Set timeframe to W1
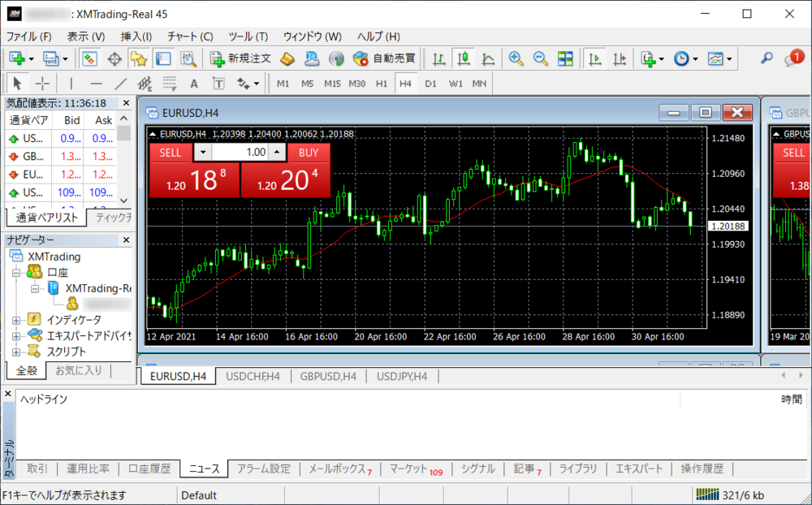Viewport: 812px width, 505px height. coord(456,84)
